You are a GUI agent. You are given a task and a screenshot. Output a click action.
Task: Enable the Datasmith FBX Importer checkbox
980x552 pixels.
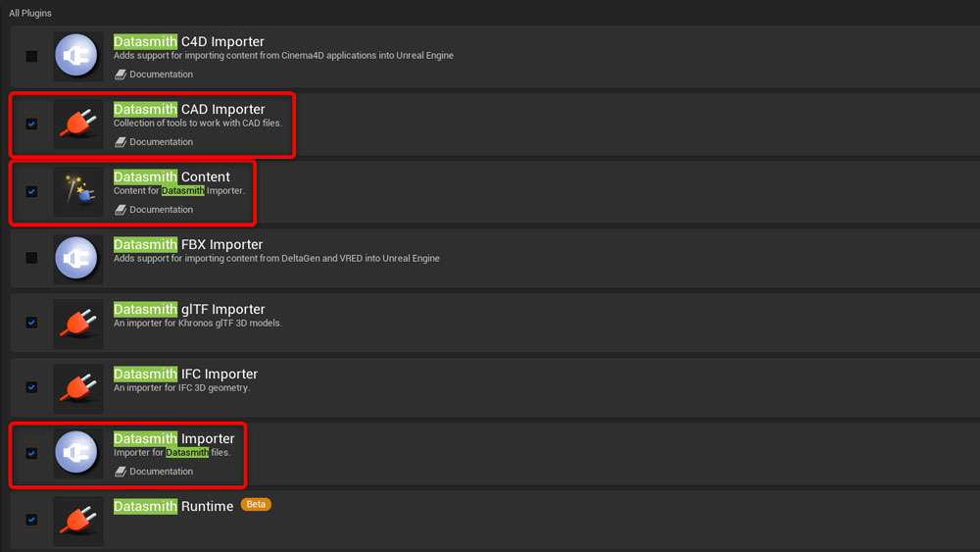[31, 258]
